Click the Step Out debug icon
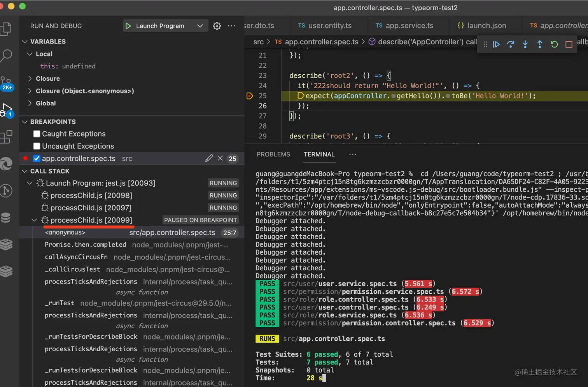588x387 pixels. (540, 44)
